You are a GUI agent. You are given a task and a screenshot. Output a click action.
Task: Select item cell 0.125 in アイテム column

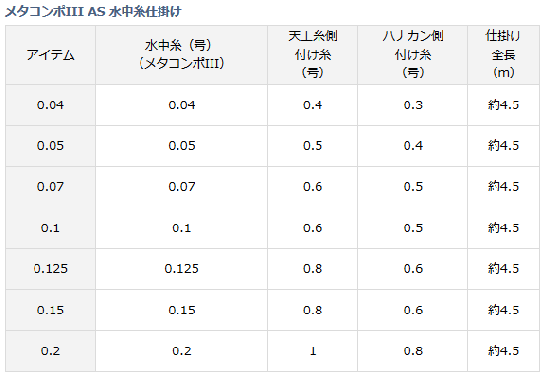click(50, 269)
